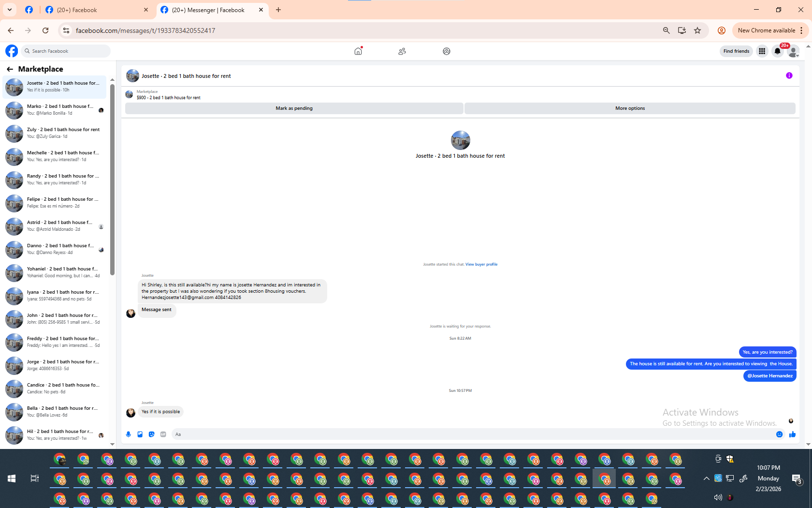This screenshot has height=508, width=812.
Task: Click the attach photo icon
Action: (x=140, y=434)
